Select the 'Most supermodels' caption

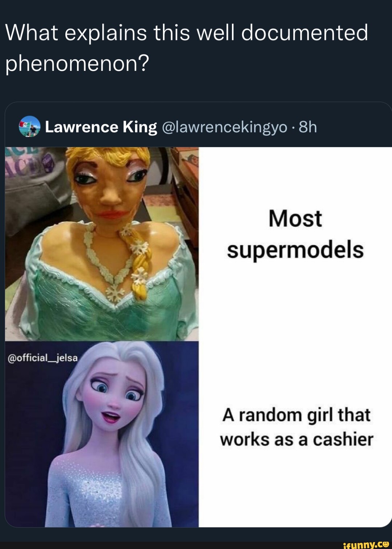[x=295, y=234]
